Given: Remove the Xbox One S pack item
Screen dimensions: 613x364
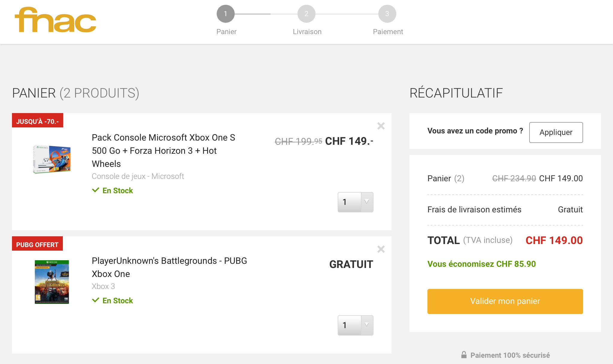Looking at the screenshot, I should [x=381, y=126].
